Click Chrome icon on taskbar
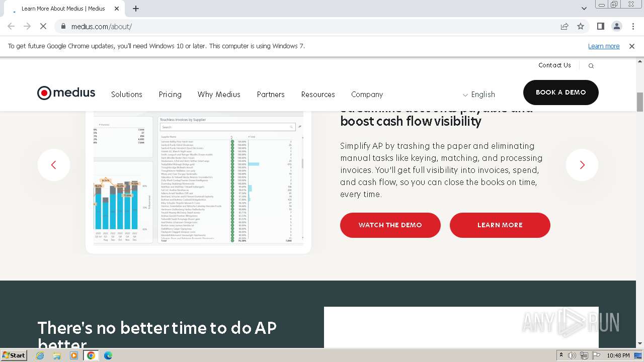644x362 pixels. (91, 355)
